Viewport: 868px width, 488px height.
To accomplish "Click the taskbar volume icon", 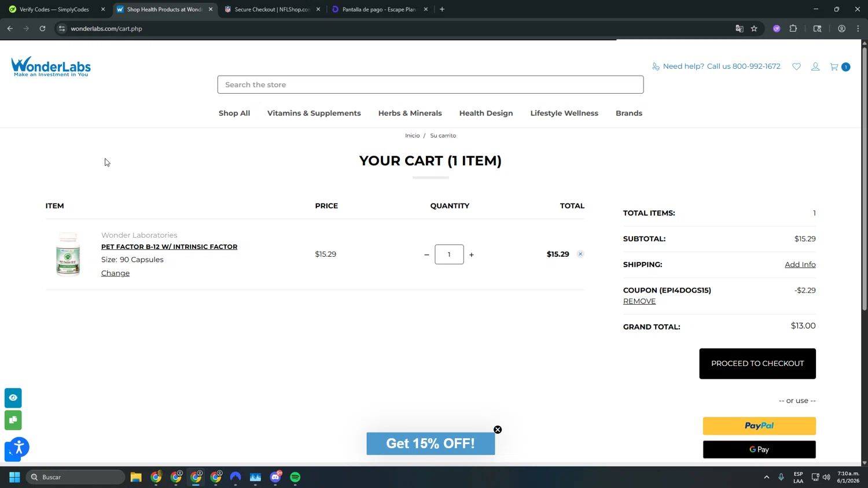I will click(826, 477).
